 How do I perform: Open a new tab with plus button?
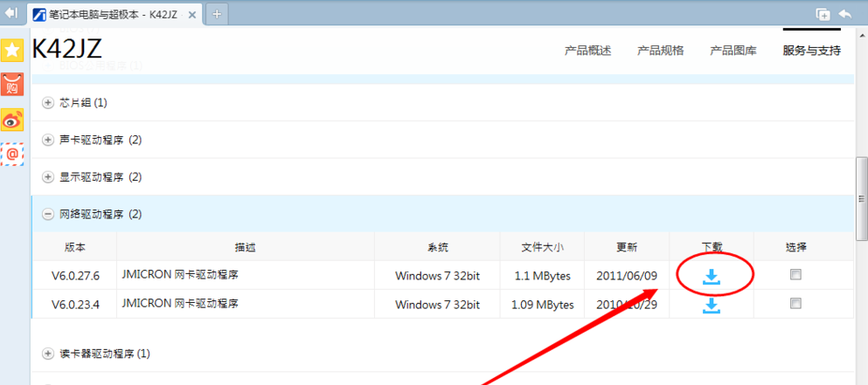point(218,13)
